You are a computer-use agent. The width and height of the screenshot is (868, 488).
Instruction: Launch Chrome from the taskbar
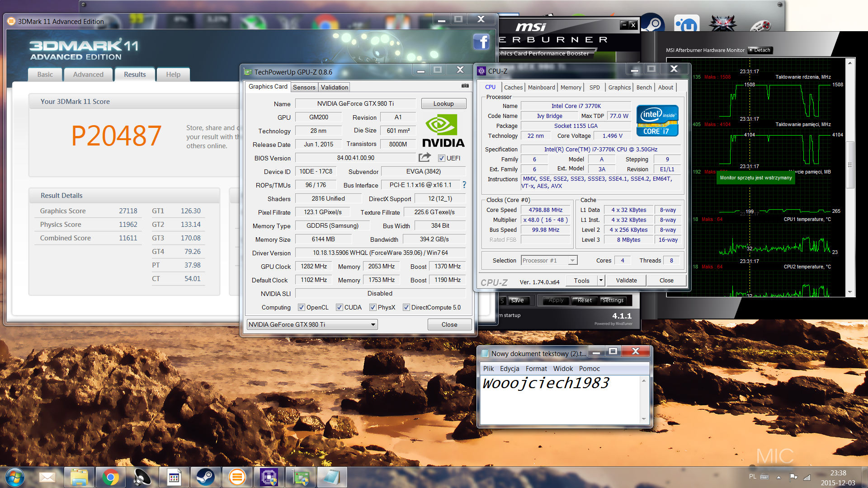110,477
